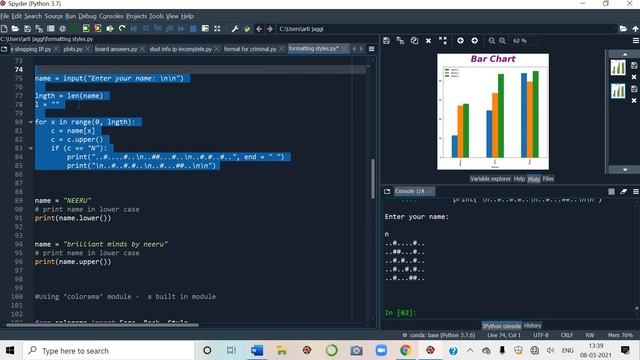Screen dimensions: 640x360
Task: Clear the console with the eraser icon
Action: click(623, 191)
